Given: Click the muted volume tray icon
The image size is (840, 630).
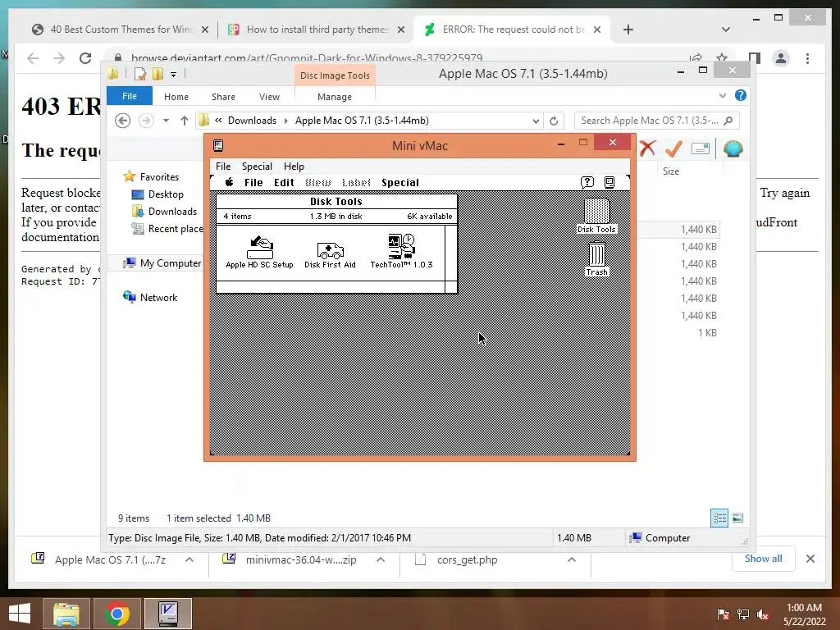Looking at the screenshot, I should [x=763, y=614].
